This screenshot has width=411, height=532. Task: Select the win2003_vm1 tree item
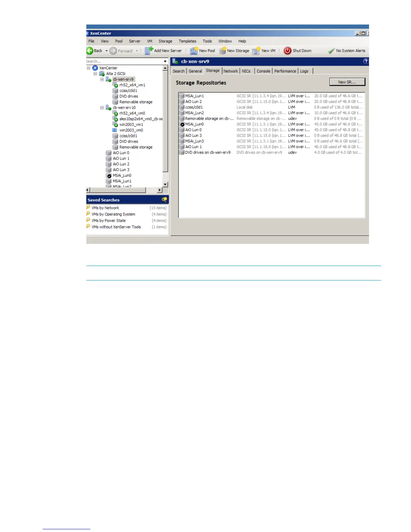(x=131, y=125)
